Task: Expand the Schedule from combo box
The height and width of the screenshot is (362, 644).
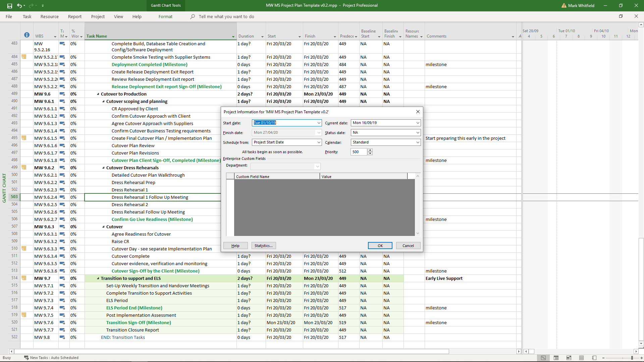Action: click(x=319, y=142)
